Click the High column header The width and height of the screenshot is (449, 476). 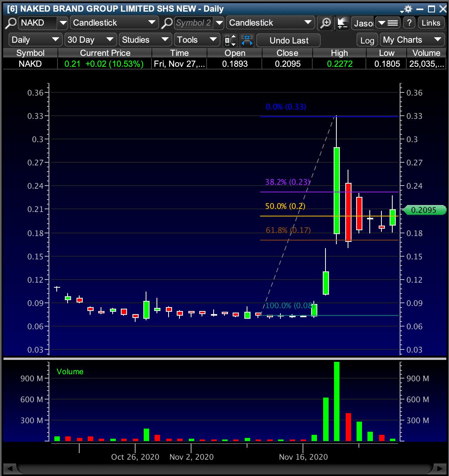pos(339,53)
